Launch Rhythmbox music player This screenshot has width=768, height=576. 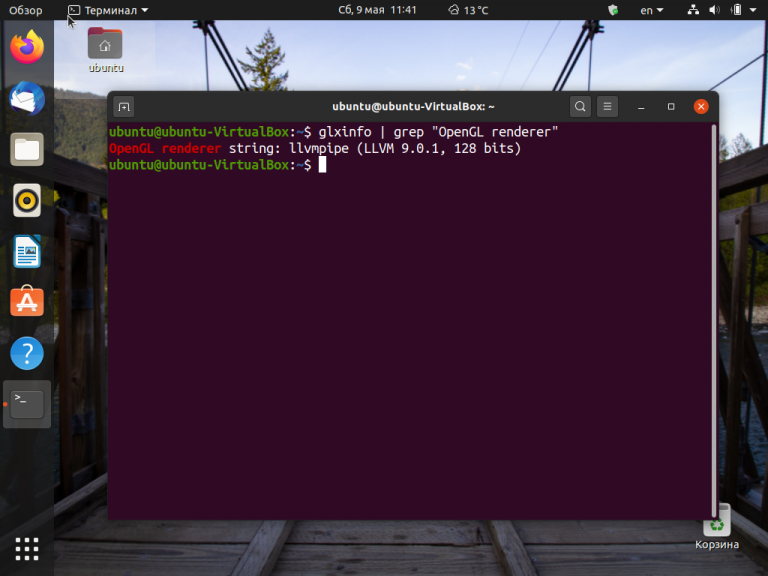(x=27, y=201)
